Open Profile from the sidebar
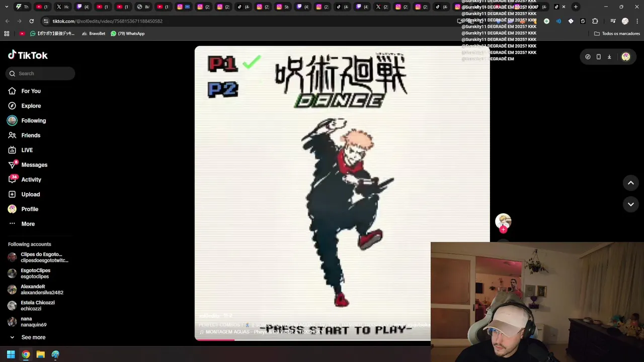 point(23,209)
